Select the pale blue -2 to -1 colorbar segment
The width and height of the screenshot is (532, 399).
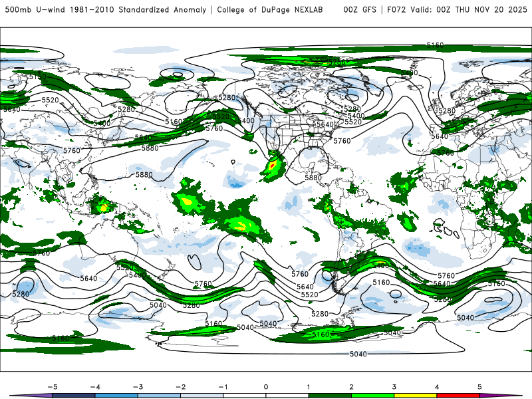point(202,396)
